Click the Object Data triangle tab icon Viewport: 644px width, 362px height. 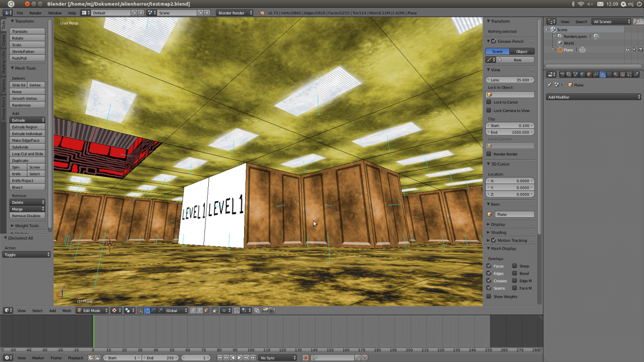point(609,75)
